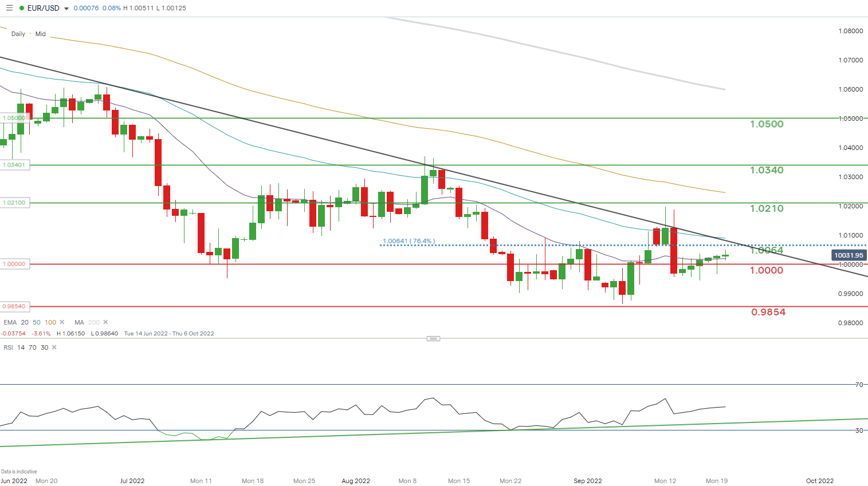Click the Jul 2022 date axis label
The height and width of the screenshot is (486, 868).
[132, 481]
